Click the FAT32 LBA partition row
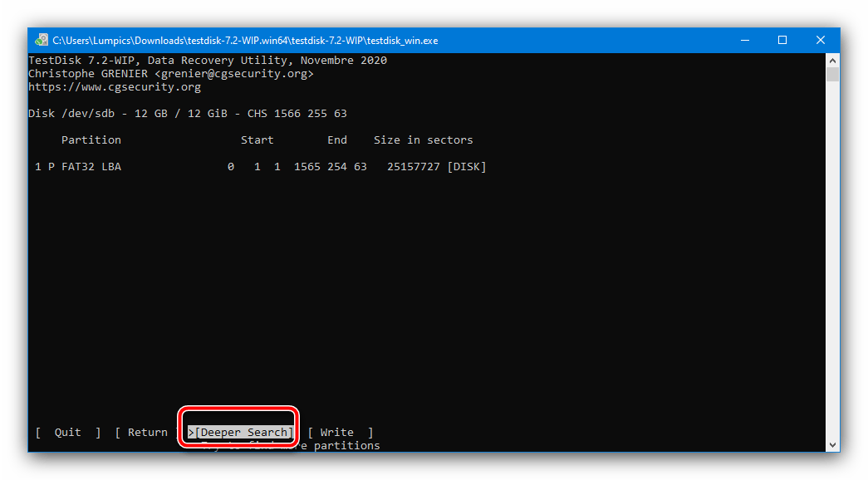 point(260,167)
